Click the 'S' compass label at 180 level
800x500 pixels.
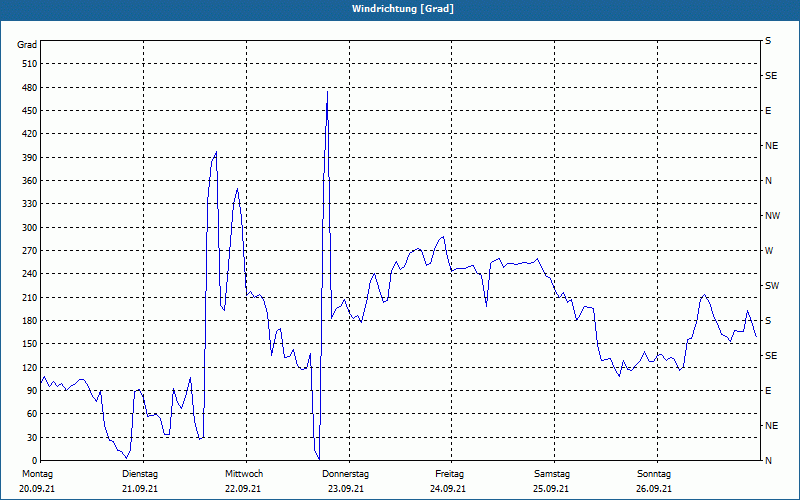tap(768, 321)
